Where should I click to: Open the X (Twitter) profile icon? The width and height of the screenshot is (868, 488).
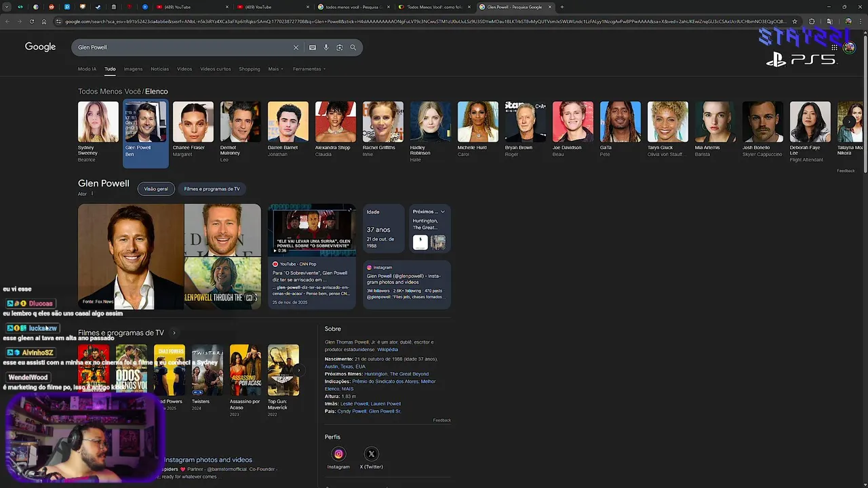[371, 454]
